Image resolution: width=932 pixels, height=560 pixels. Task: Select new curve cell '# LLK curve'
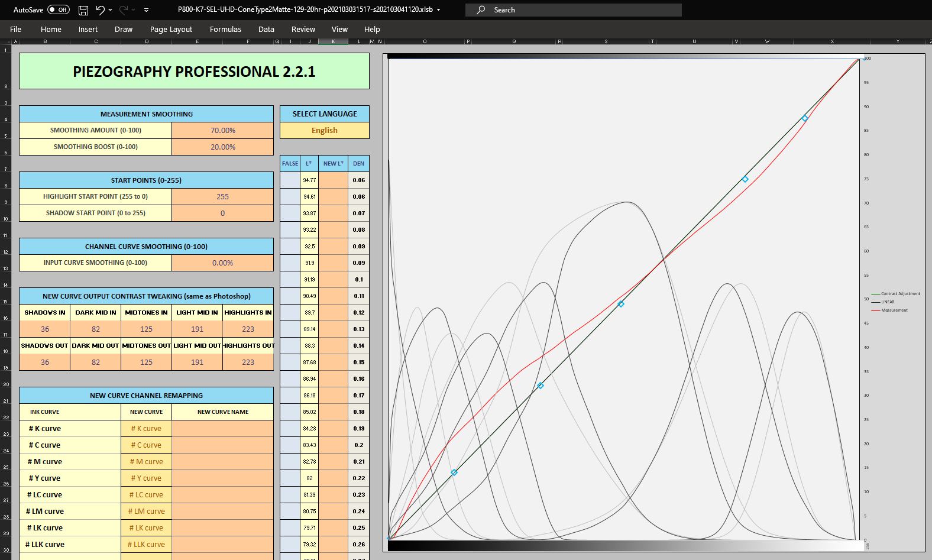[x=146, y=545]
